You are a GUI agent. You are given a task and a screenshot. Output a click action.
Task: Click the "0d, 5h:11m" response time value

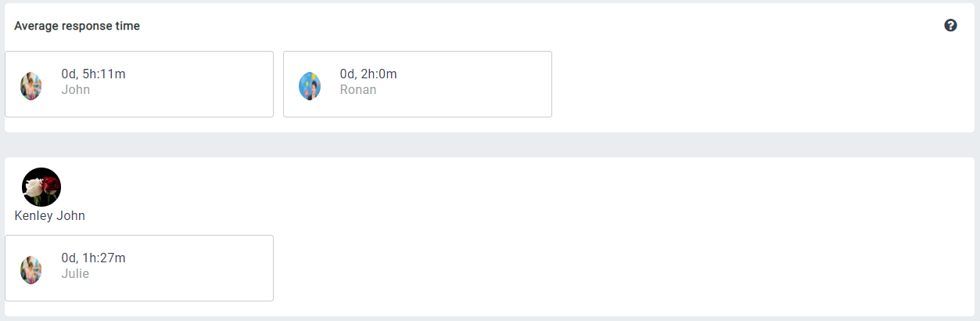(93, 74)
